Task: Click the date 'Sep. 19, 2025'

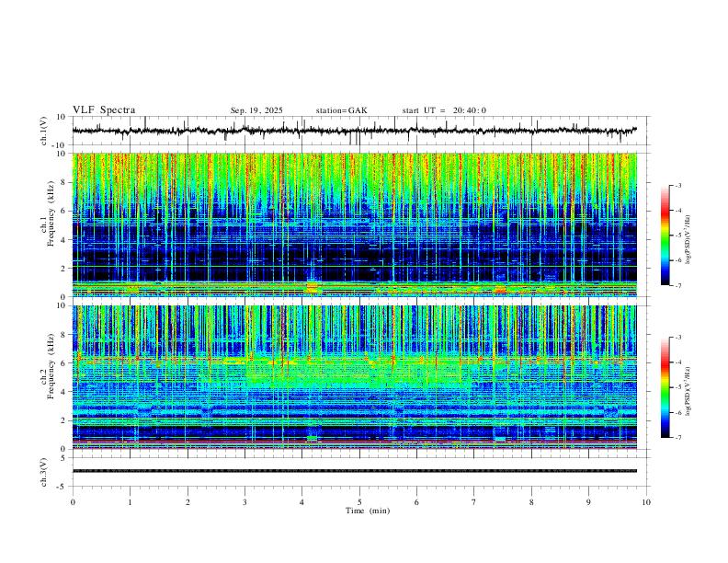Action: click(x=256, y=110)
